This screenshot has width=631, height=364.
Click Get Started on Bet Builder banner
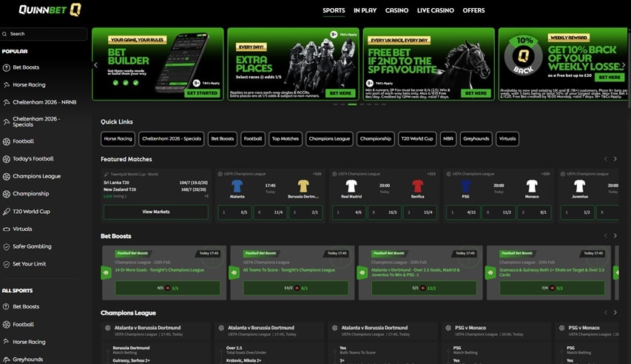[202, 93]
